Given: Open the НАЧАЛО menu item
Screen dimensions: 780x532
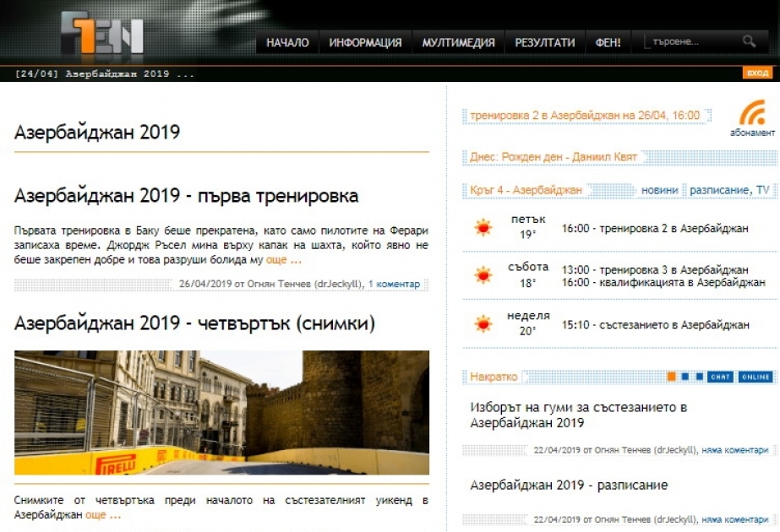Looking at the screenshot, I should pyautogui.click(x=287, y=43).
